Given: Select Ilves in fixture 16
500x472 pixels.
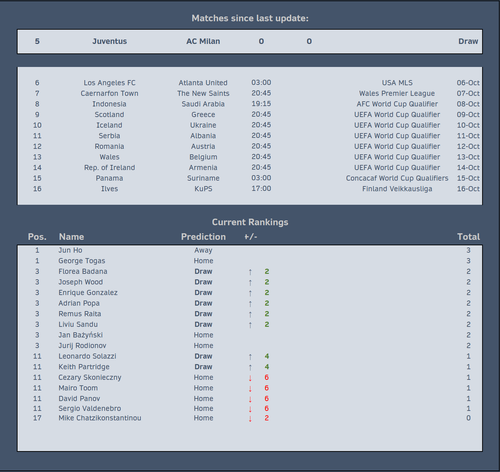Looking at the screenshot, I should click(109, 189).
